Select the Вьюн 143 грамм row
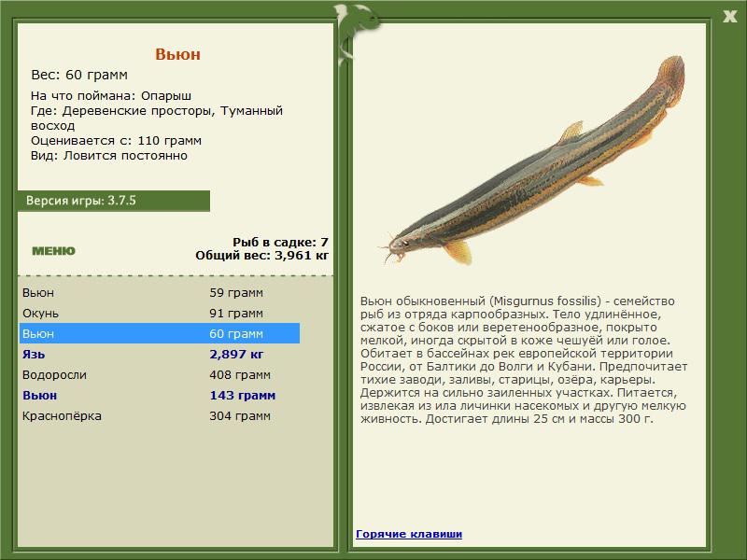 [160, 395]
